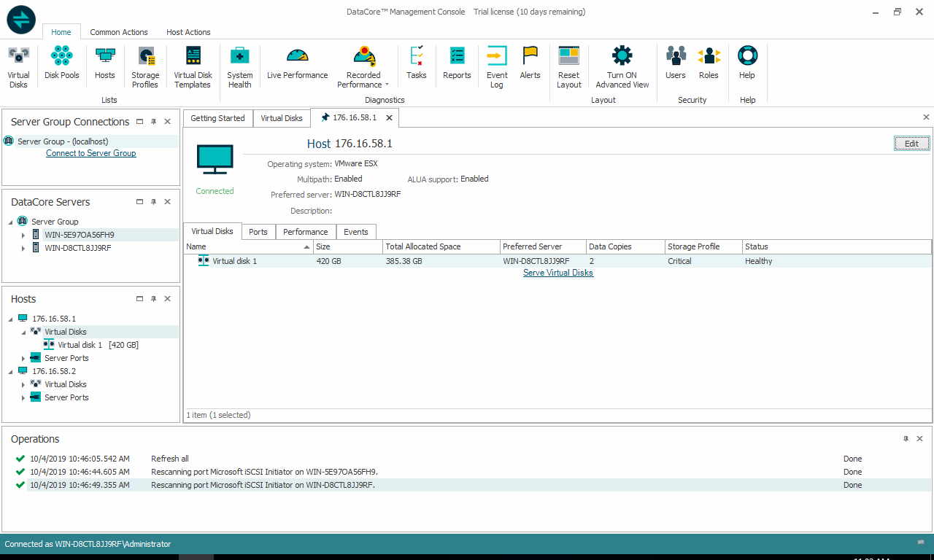Image resolution: width=934 pixels, height=560 pixels.
Task: Open the Event Log icon
Action: tap(497, 67)
